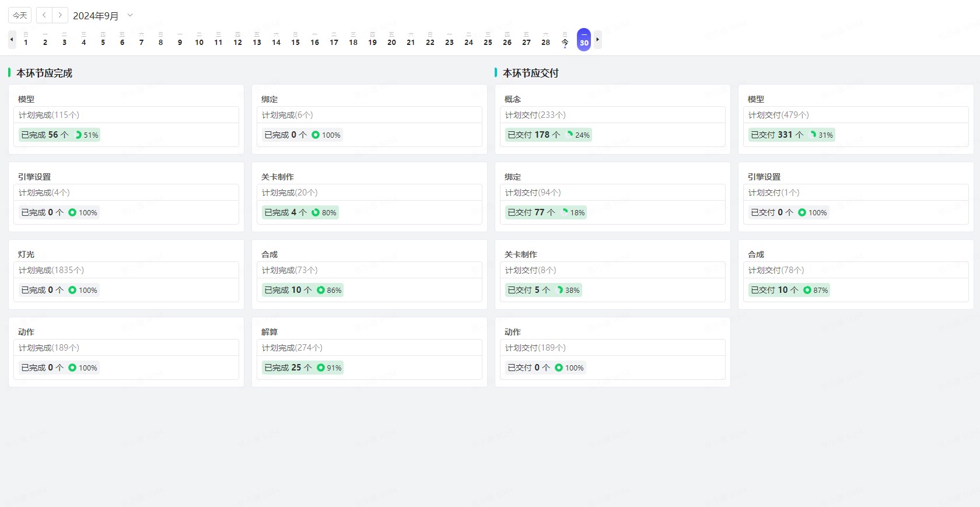Select the 今 (today) marker in date strip
The width and height of the screenshot is (980, 507).
click(x=565, y=40)
